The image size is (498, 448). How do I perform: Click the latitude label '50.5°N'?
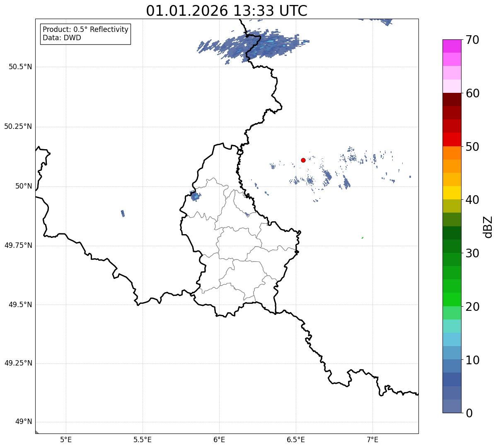20,67
